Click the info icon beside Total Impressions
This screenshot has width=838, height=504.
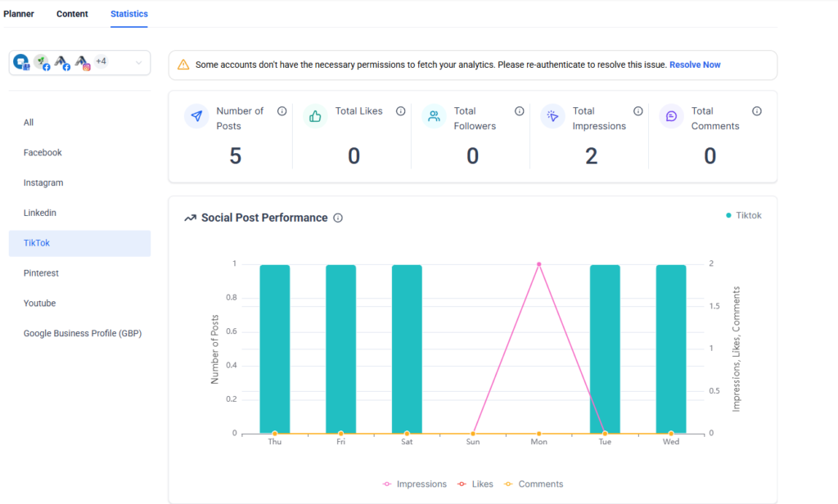638,111
